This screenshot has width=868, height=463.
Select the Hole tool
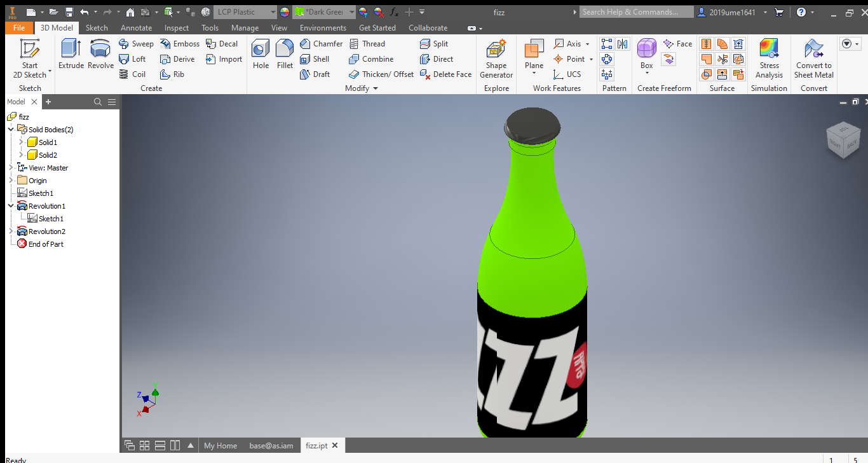tap(261, 54)
